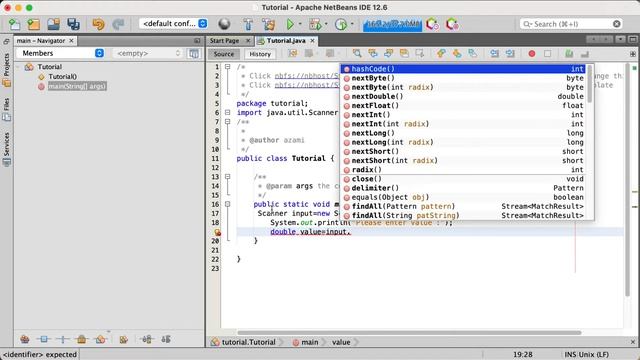Click the completion popup vertical scrollbar

(x=590, y=84)
